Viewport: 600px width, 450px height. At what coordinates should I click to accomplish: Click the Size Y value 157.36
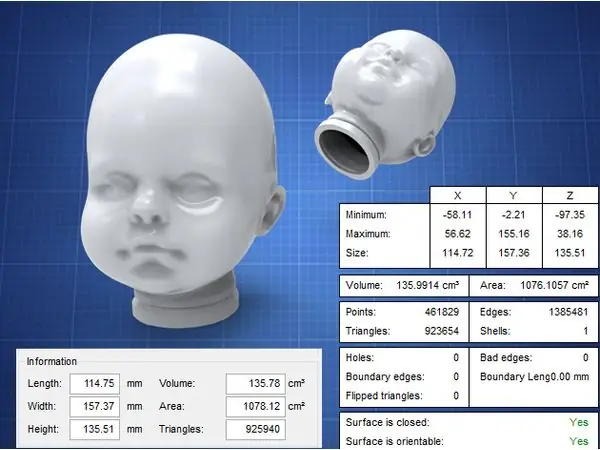pos(514,253)
